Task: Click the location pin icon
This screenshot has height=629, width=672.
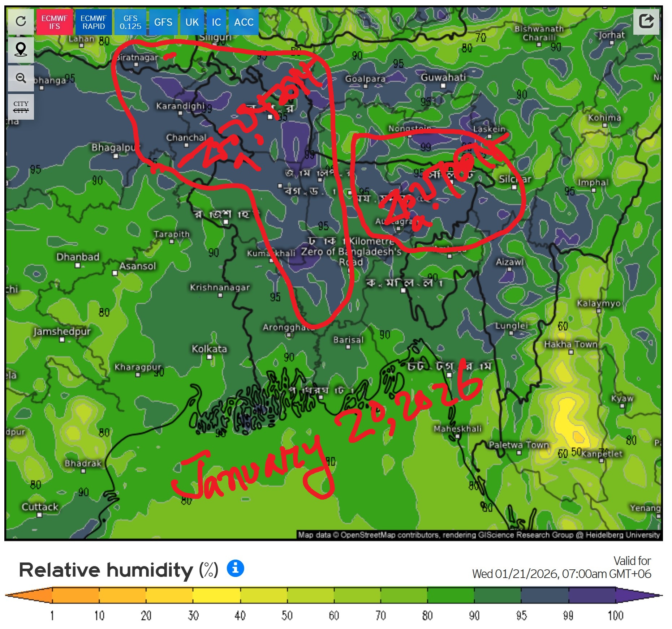Action: click(x=21, y=50)
